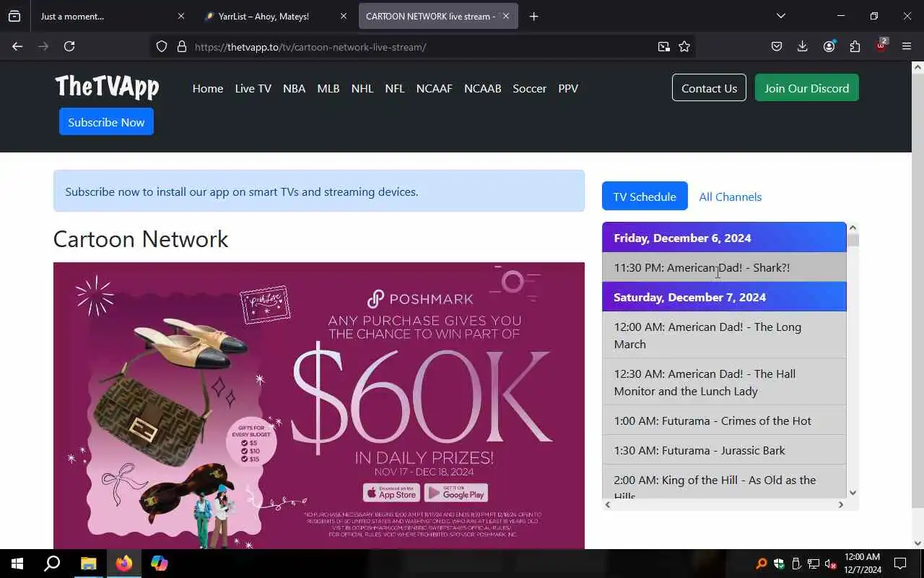Click the TheTVApp logo
Image resolution: width=924 pixels, height=578 pixels.
tap(107, 87)
